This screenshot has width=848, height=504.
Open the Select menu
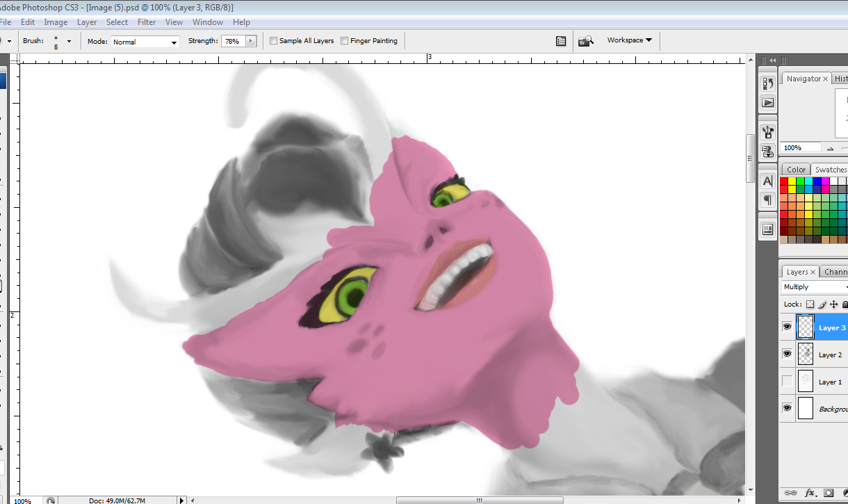(117, 22)
